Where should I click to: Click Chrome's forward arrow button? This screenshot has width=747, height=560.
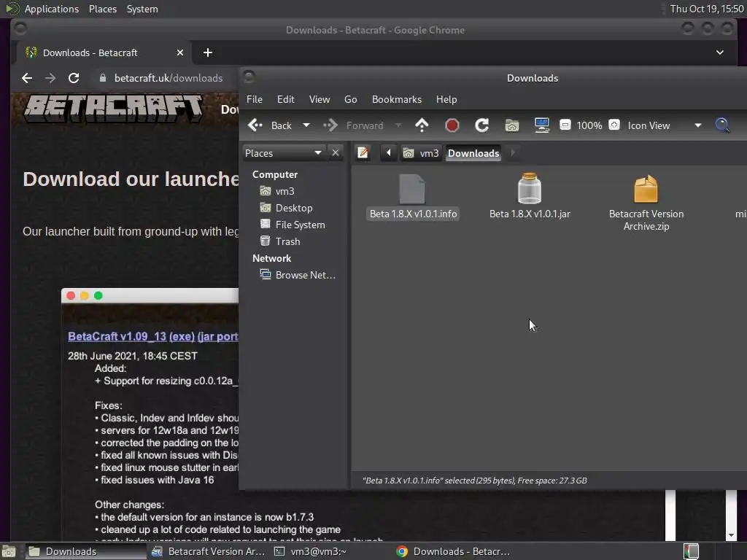pyautogui.click(x=50, y=77)
